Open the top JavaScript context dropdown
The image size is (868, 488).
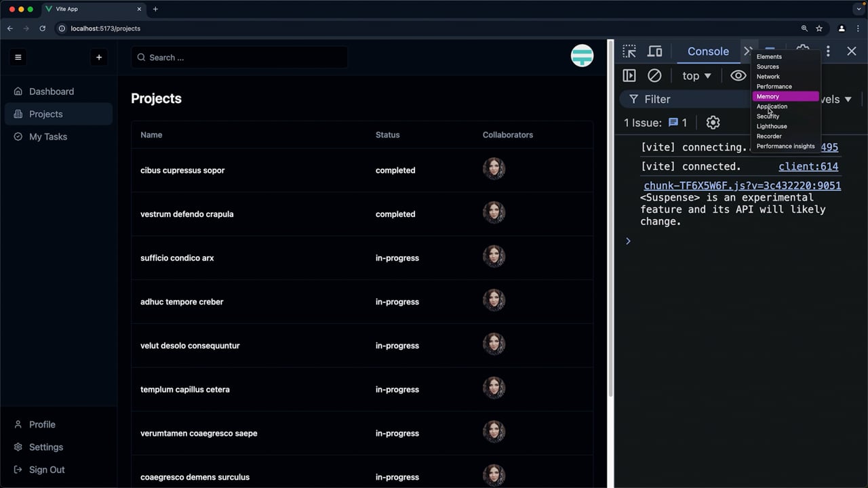click(696, 76)
